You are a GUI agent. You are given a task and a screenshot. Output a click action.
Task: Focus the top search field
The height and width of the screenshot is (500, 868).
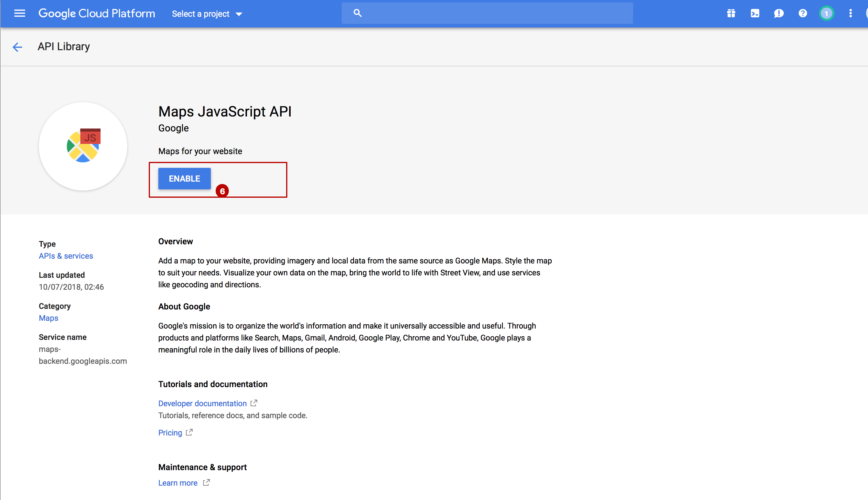487,13
